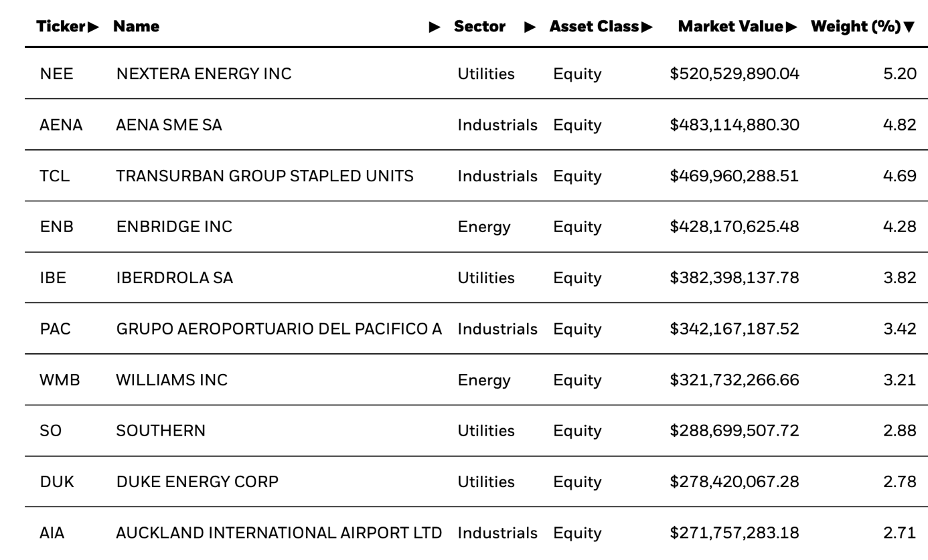Sort holdings using the Sector arrow
This screenshot has height=560, width=928.
coord(530,27)
